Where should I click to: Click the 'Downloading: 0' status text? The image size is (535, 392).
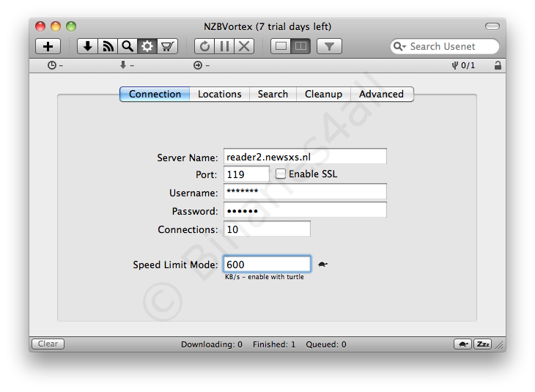(212, 344)
